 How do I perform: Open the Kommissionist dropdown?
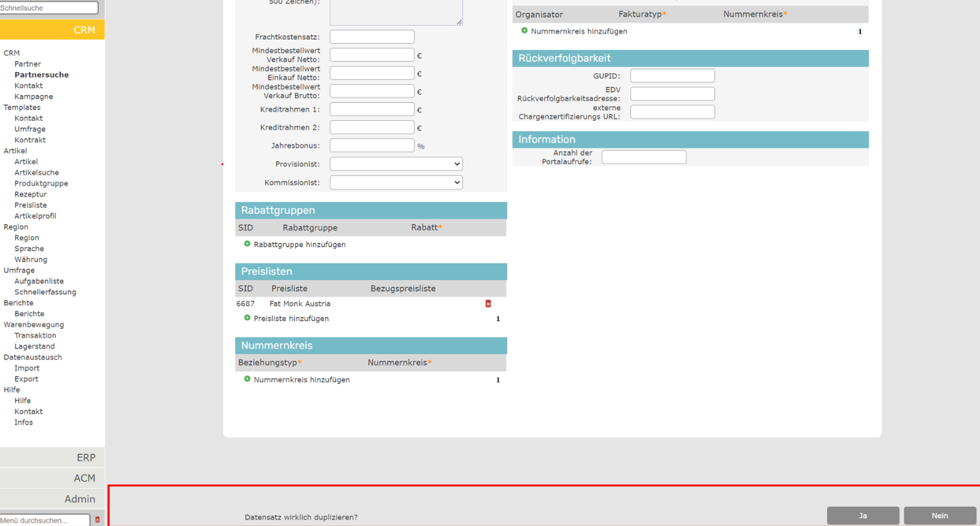pyautogui.click(x=396, y=182)
